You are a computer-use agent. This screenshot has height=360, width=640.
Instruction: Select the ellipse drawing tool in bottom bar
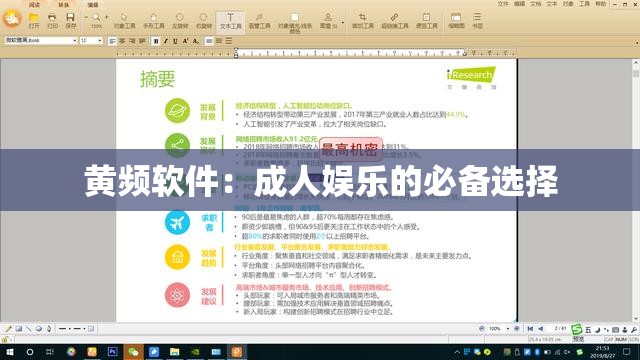(38, 329)
